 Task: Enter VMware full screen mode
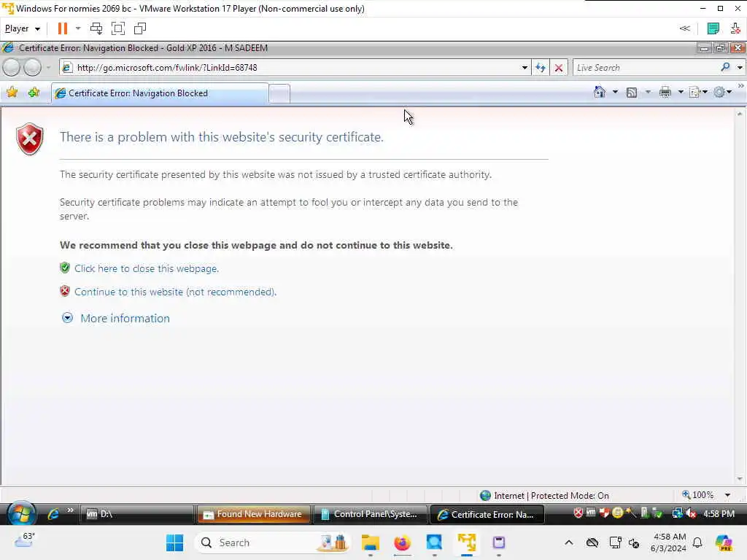pyautogui.click(x=117, y=28)
